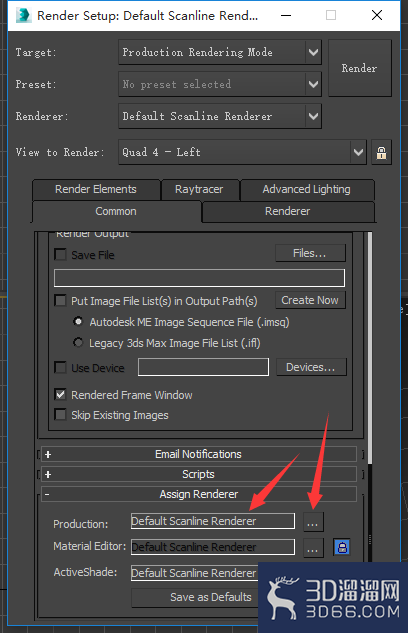Open the Renderer tab
Viewport: 408px width, 633px height.
coord(288,212)
